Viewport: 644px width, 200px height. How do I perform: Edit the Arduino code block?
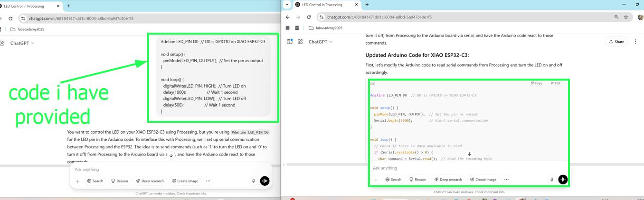556,83
